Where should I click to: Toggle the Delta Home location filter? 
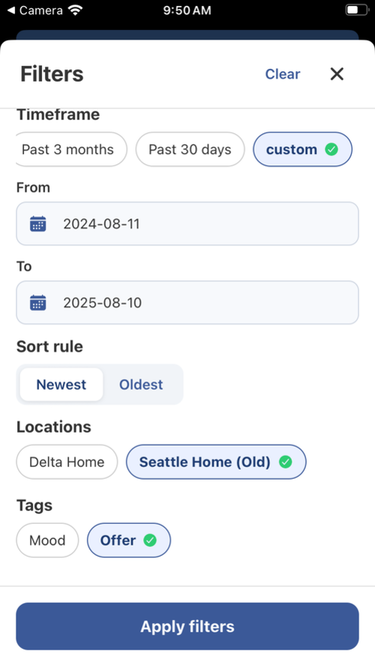67,462
